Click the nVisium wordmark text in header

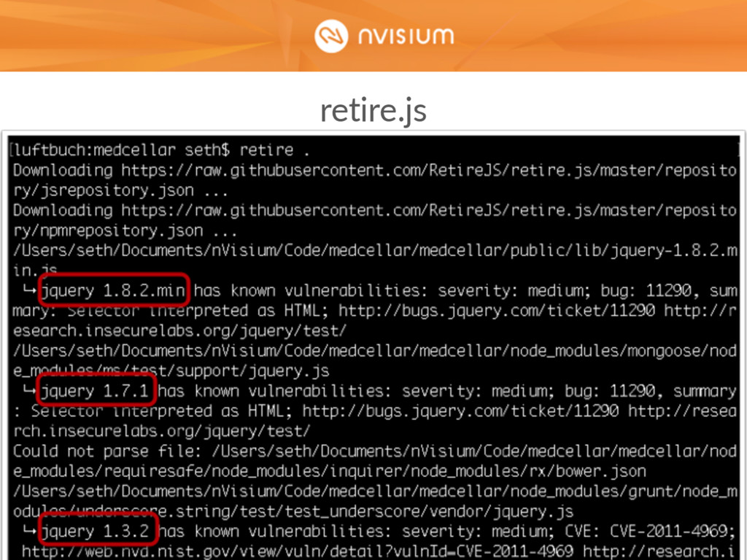pos(406,36)
